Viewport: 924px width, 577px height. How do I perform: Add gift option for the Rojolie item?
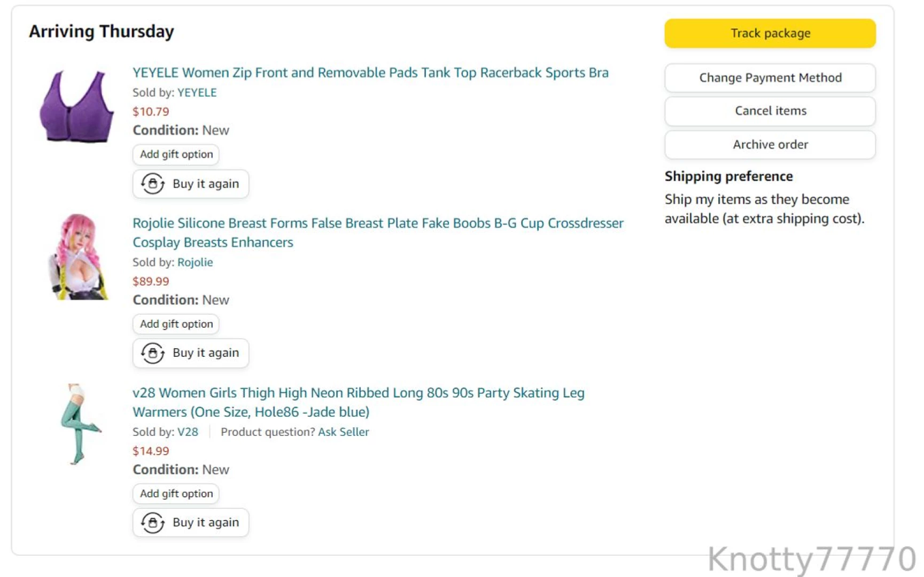pos(176,324)
